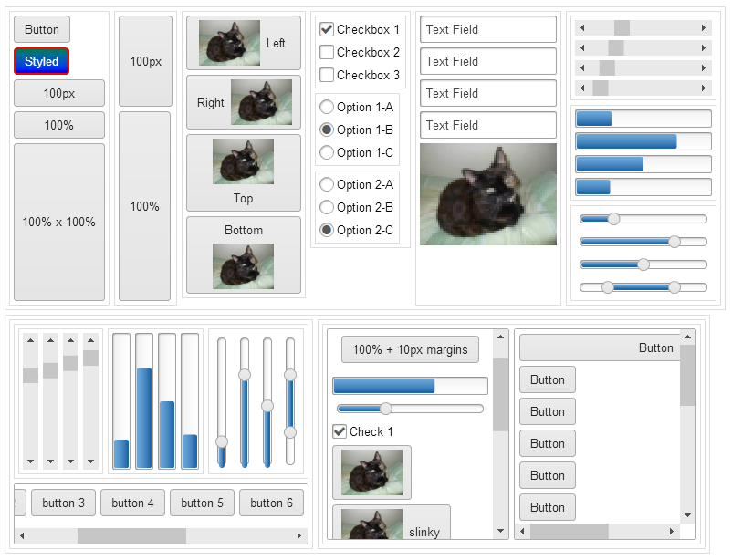Select radio option "Option 1-C"
This screenshot has width=732, height=560.
tap(327, 152)
